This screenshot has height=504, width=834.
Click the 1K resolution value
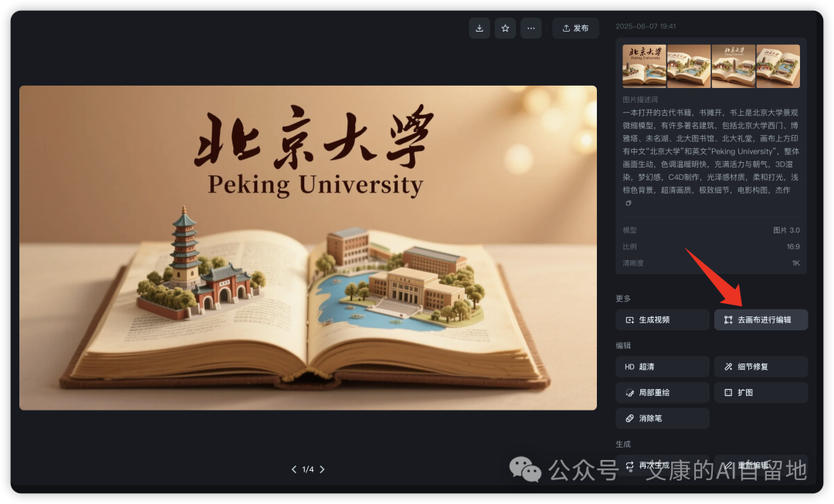tap(796, 263)
